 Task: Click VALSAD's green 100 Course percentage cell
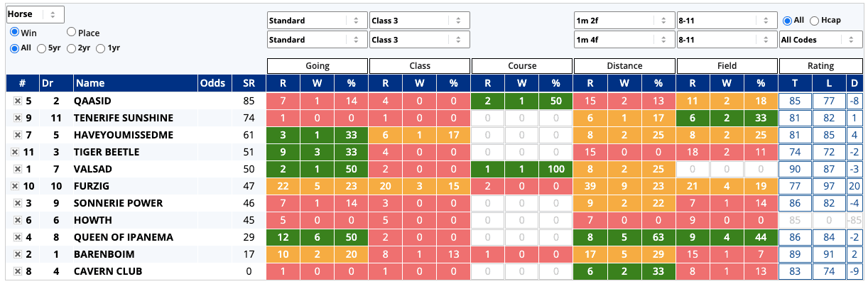555,169
